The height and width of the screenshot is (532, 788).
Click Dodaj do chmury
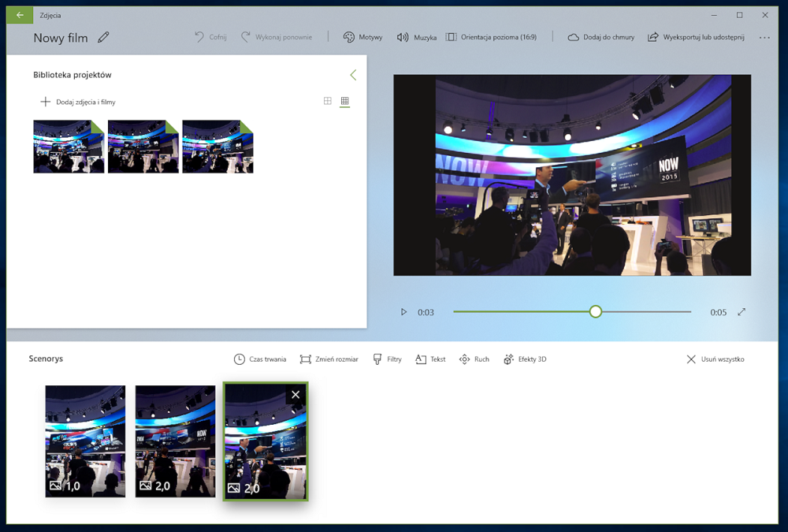click(x=601, y=37)
